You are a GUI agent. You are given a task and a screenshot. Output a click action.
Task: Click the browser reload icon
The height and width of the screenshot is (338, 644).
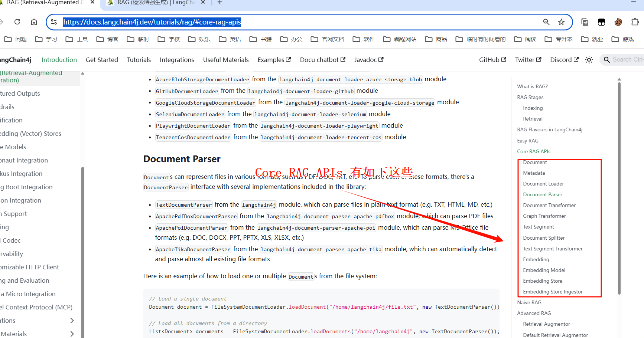(x=17, y=22)
